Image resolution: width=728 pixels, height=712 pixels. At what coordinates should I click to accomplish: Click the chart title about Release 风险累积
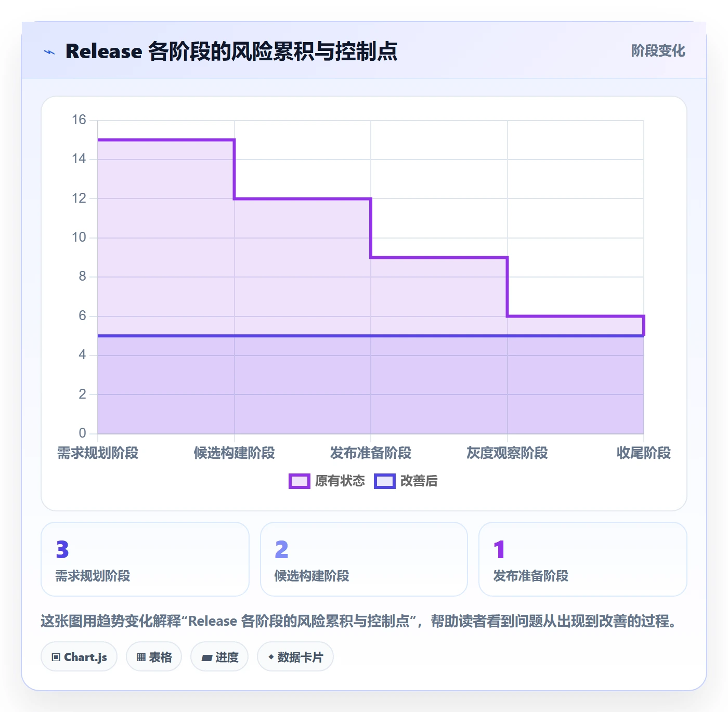coord(231,51)
